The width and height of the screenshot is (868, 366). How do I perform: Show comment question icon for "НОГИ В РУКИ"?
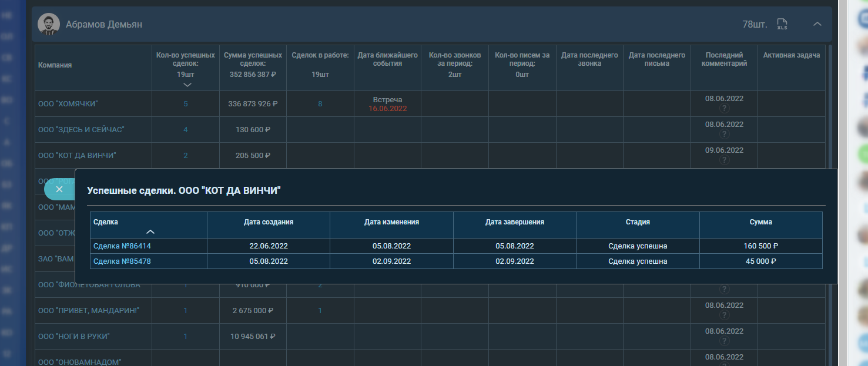724,341
